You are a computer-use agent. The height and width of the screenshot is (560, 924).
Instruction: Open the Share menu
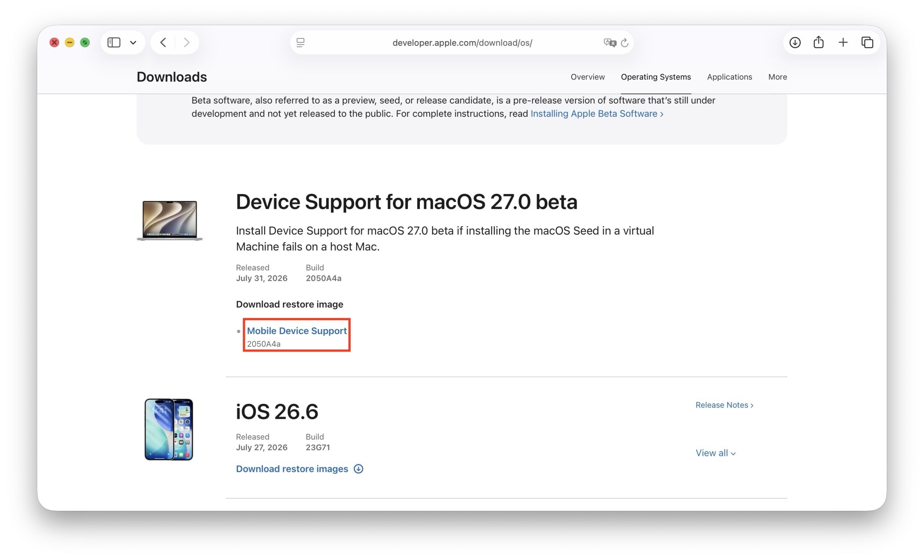[819, 42]
